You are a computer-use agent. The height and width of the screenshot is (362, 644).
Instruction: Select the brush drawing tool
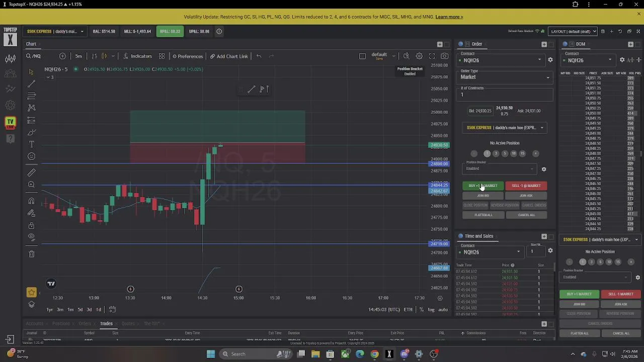tap(31, 132)
